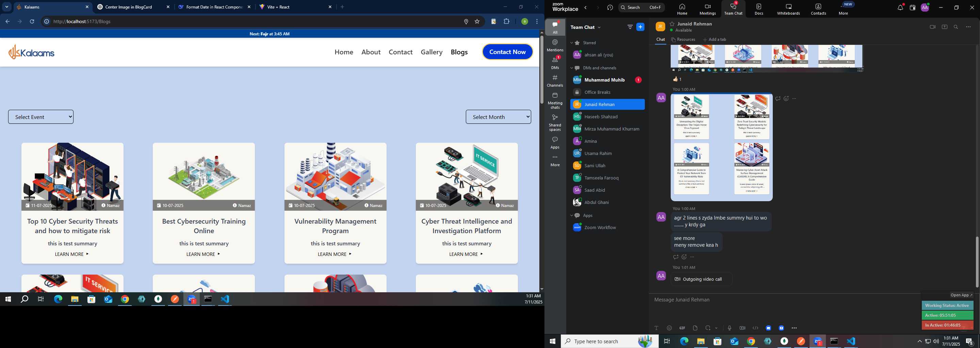Switch to Center Image in BlogCard browser tab

pyautogui.click(x=133, y=7)
